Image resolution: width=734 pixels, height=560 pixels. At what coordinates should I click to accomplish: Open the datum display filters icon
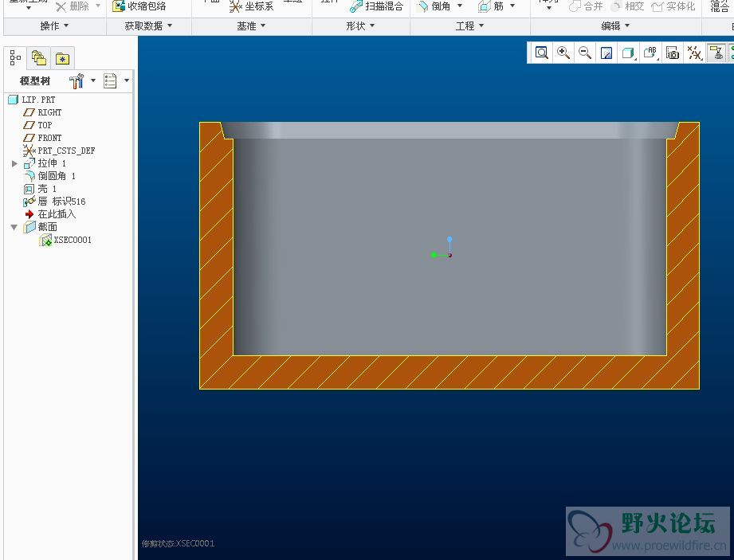(694, 53)
